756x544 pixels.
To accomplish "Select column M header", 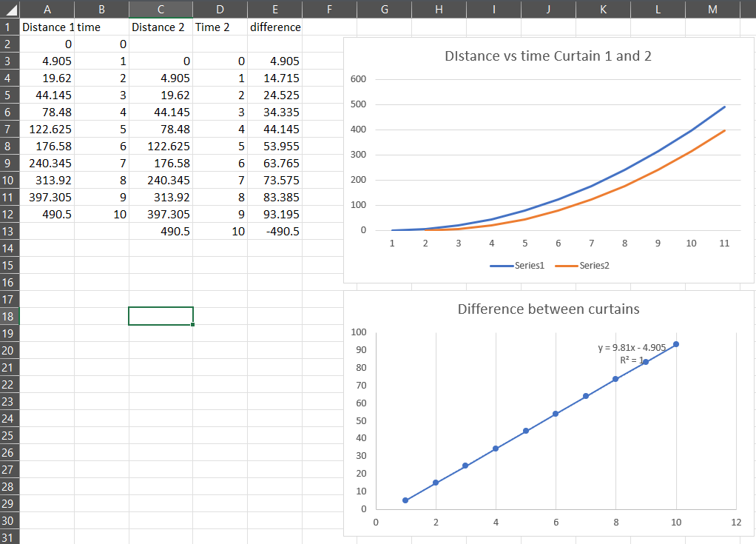I will (712, 9).
